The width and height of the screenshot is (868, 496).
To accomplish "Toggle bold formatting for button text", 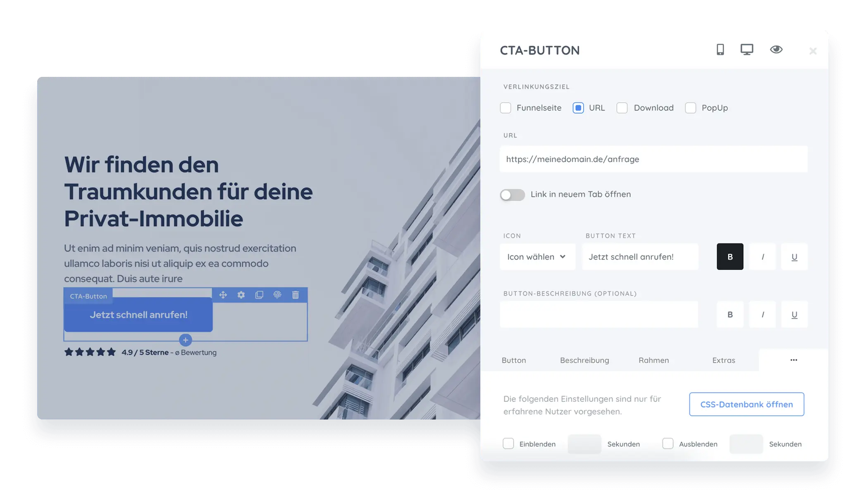I will 730,256.
